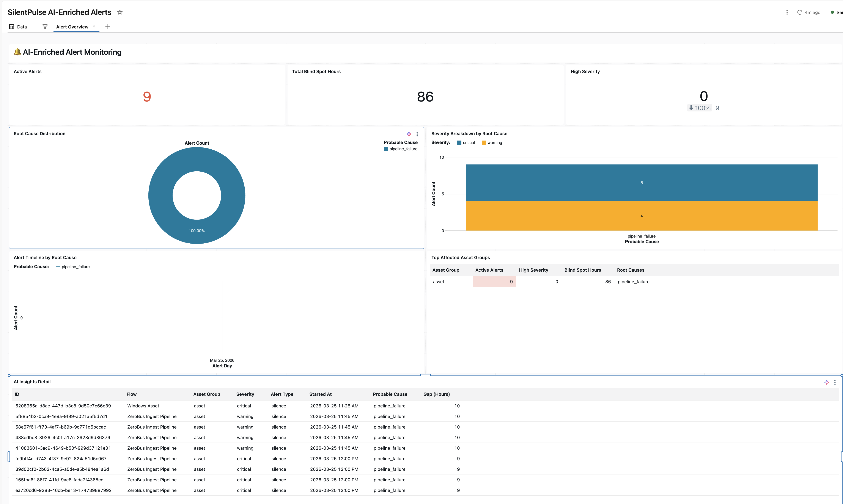Select the Alert Overview tab
Image resolution: width=843 pixels, height=504 pixels.
72,27
